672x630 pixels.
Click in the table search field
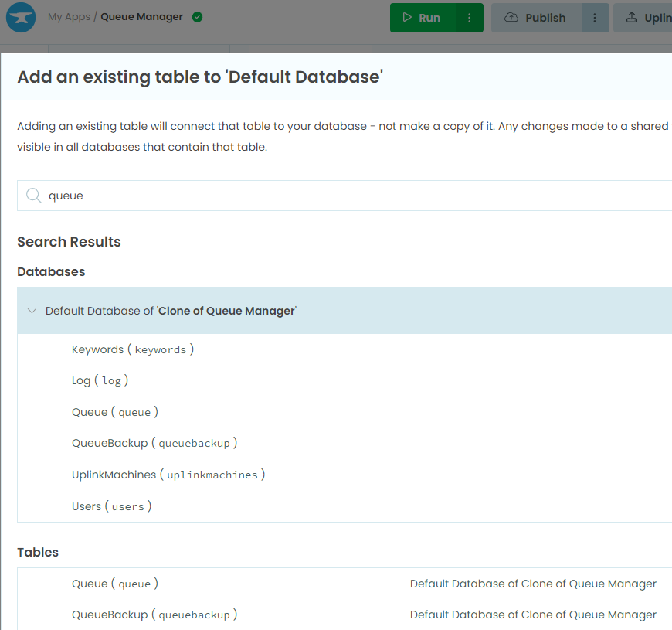pos(344,196)
